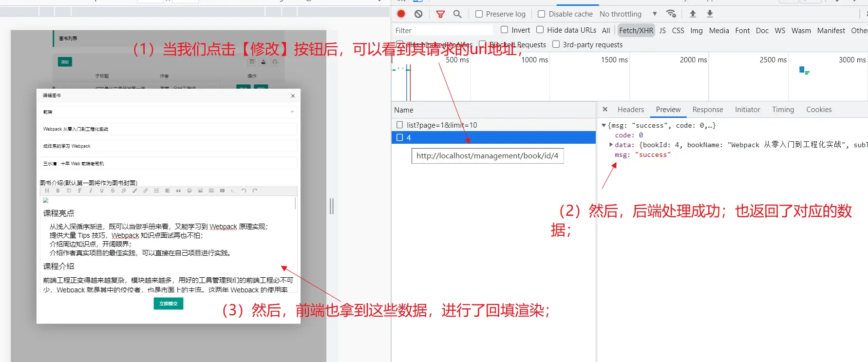Print the book table via toolbar icon

pos(275,62)
